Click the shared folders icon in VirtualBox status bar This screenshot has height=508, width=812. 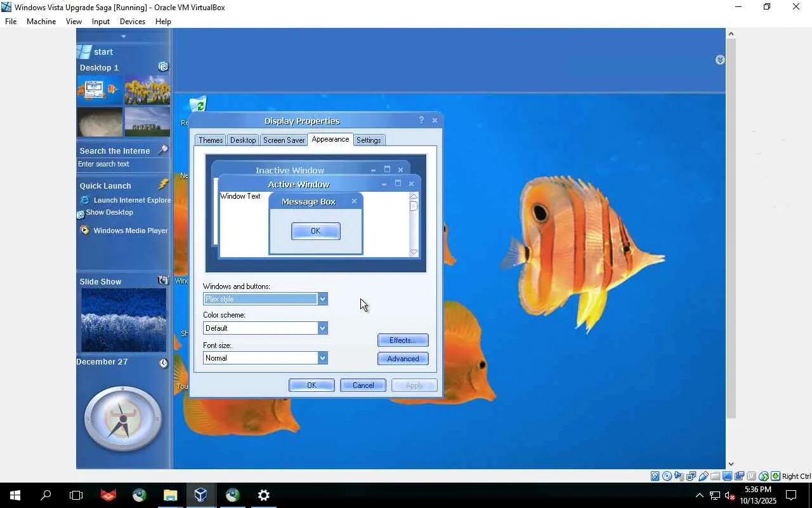[715, 476]
